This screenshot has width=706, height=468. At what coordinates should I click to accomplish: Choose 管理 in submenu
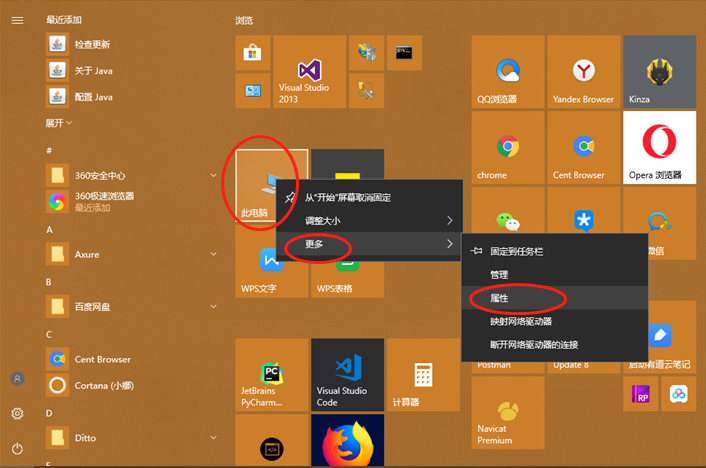pos(555,275)
